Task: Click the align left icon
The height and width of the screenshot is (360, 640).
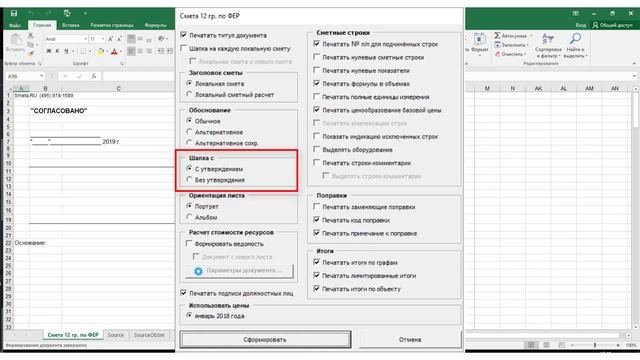Action: [131, 51]
